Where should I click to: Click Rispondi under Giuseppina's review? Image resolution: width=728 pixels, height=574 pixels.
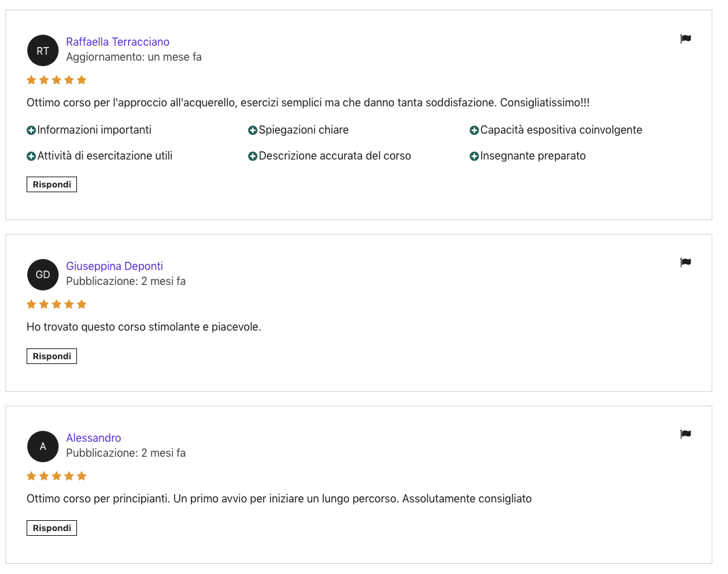point(52,357)
